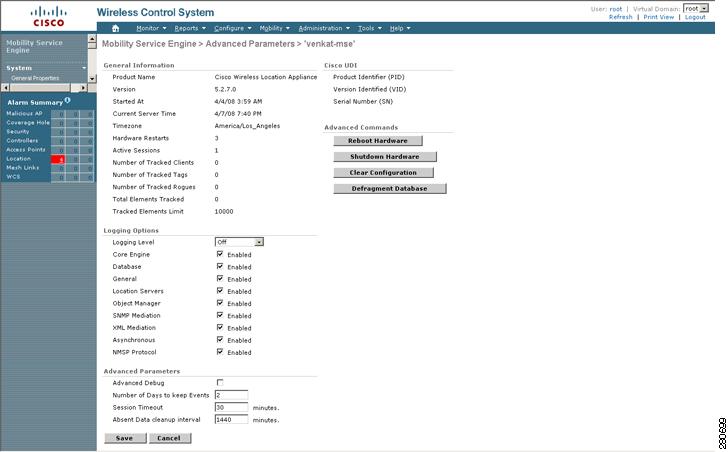Open Security alarm row
The width and height of the screenshot is (728, 452).
pyautogui.click(x=18, y=132)
